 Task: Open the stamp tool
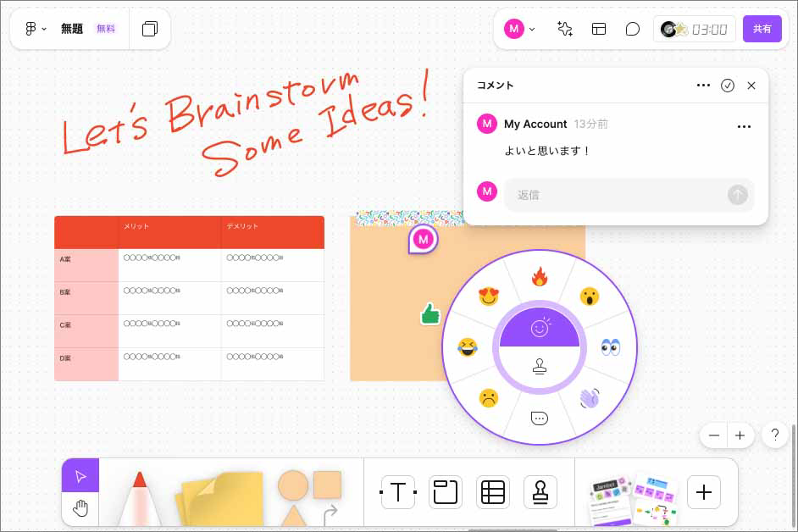pyautogui.click(x=540, y=492)
